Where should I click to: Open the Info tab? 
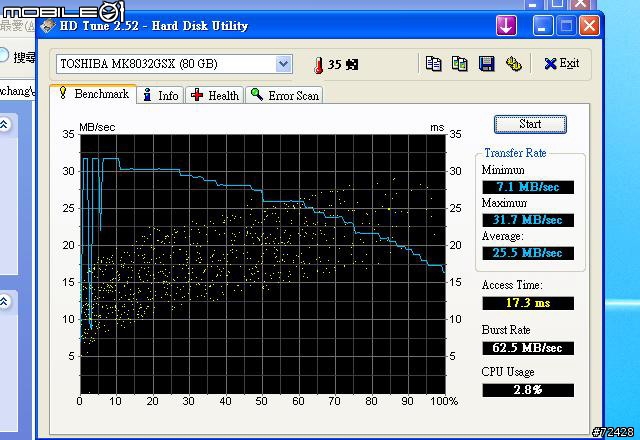[161, 96]
